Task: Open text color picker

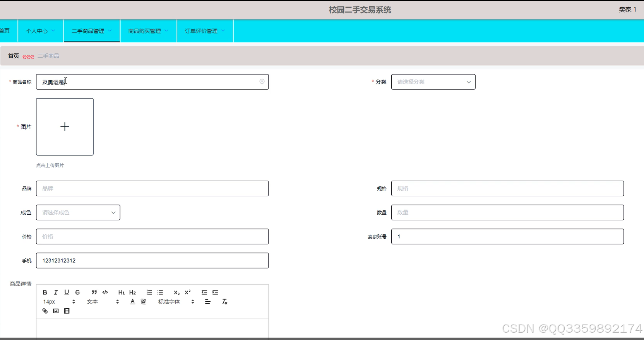Action: [133, 302]
